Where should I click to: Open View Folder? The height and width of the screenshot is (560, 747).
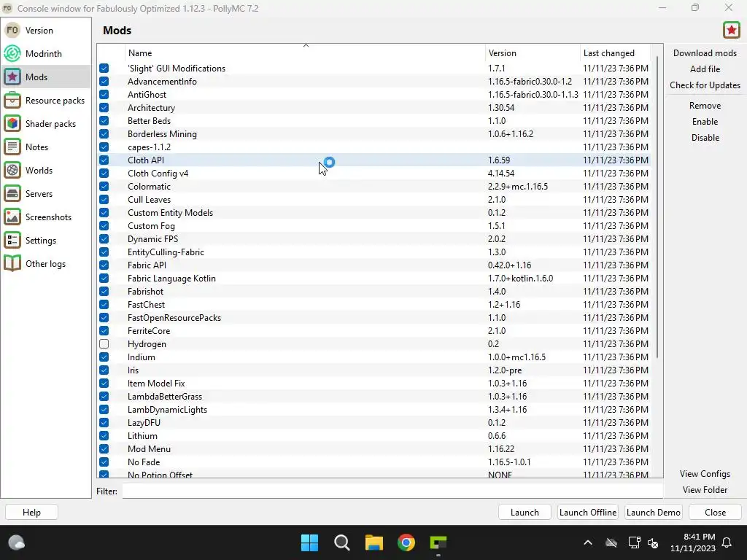pos(705,490)
